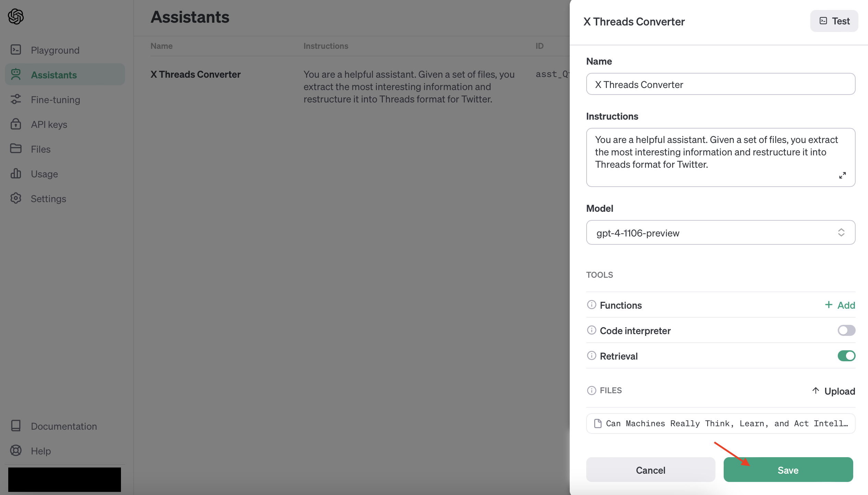The width and height of the screenshot is (868, 495).
Task: Expand the Instructions text editor
Action: tap(843, 175)
